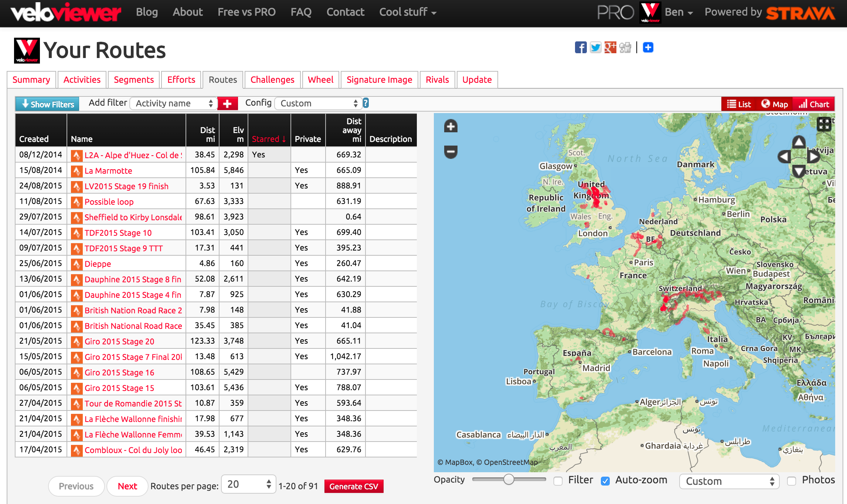Enable the map Filter checkbox
This screenshot has height=504, width=847.
558,481
